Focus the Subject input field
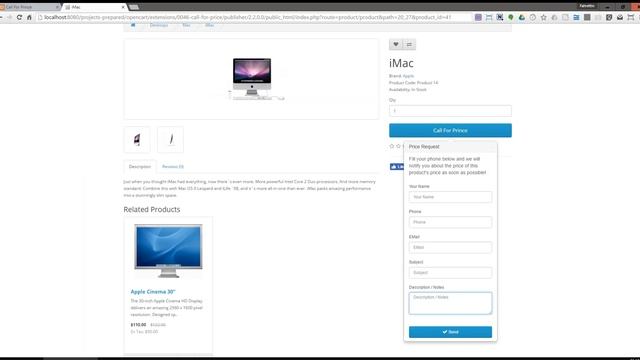Image resolution: width=640 pixels, height=360 pixels. [450, 273]
